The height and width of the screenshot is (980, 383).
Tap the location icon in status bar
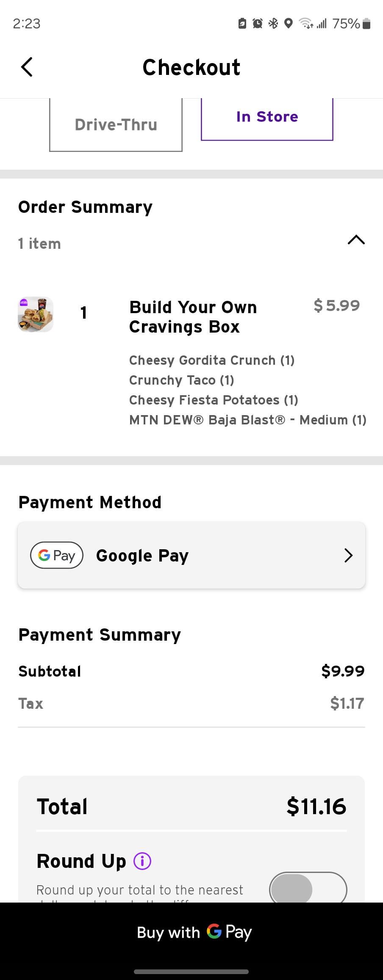click(x=289, y=24)
